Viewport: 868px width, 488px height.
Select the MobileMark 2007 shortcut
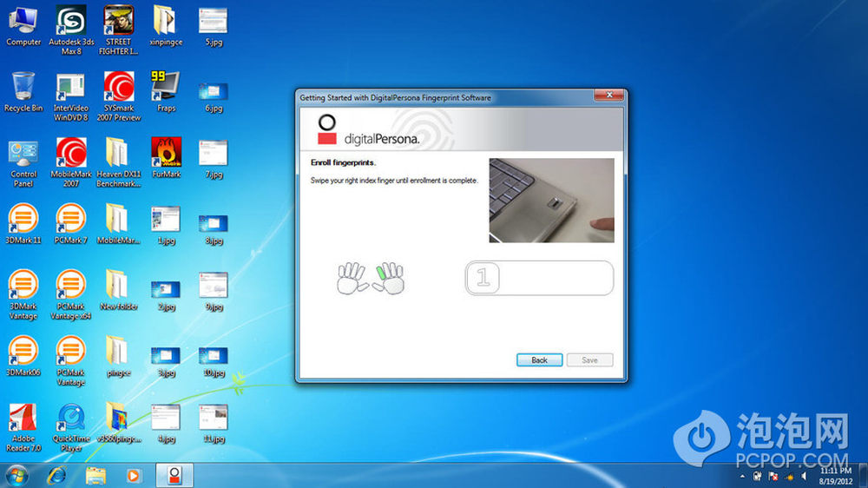[71, 163]
